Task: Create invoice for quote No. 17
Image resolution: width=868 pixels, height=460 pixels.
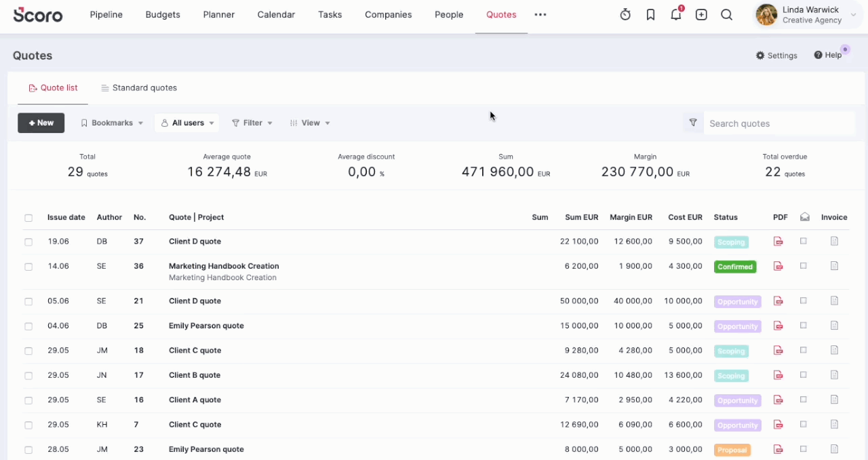Action: (835, 375)
